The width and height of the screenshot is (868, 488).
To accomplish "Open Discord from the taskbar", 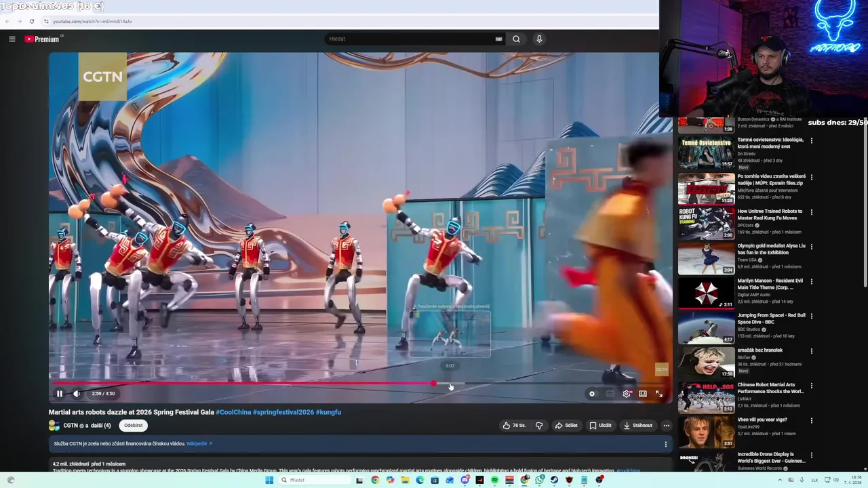I will (x=465, y=480).
